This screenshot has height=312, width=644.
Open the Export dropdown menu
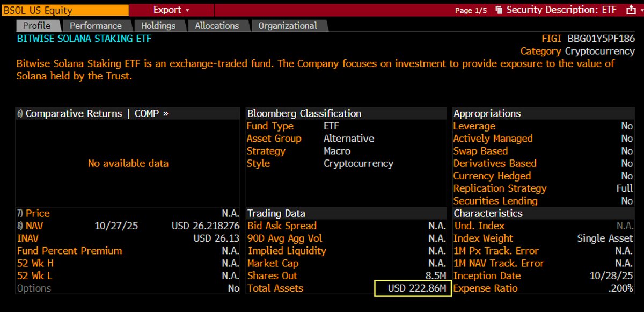[x=171, y=10]
